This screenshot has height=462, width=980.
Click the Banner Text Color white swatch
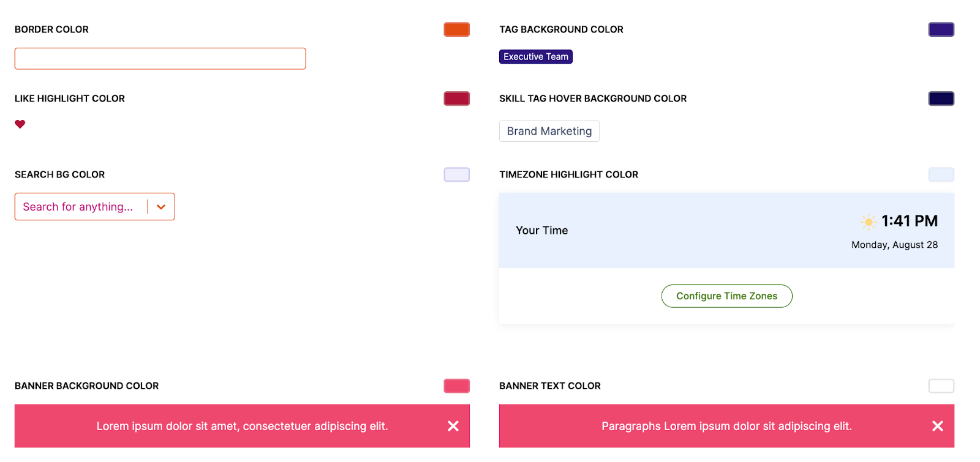tap(941, 386)
